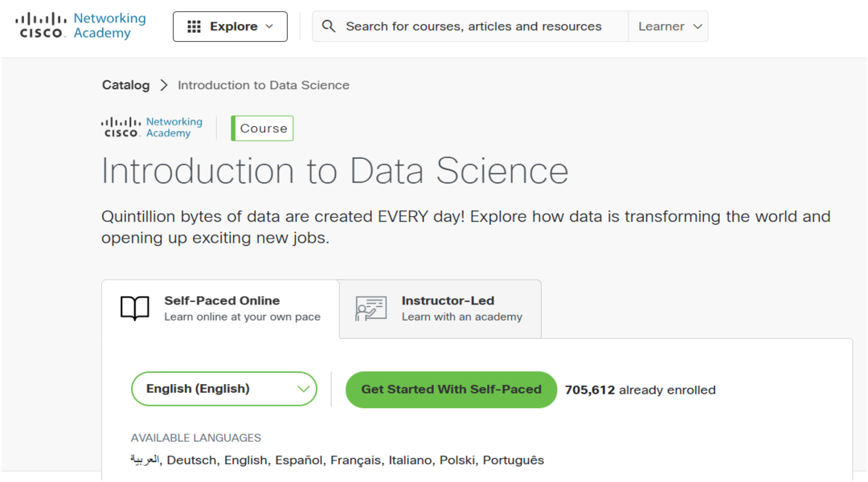Image resolution: width=868 pixels, height=482 pixels.
Task: Click the green Course badge
Action: tap(263, 129)
